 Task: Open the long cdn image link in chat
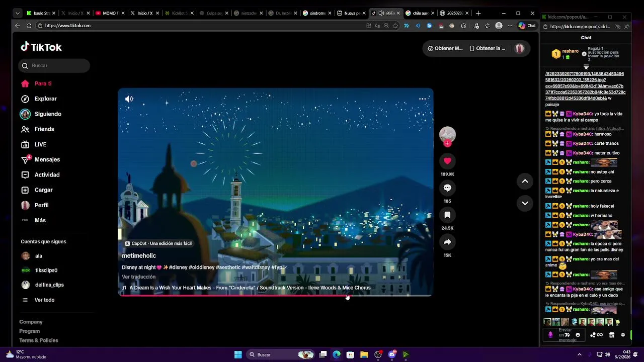click(585, 86)
